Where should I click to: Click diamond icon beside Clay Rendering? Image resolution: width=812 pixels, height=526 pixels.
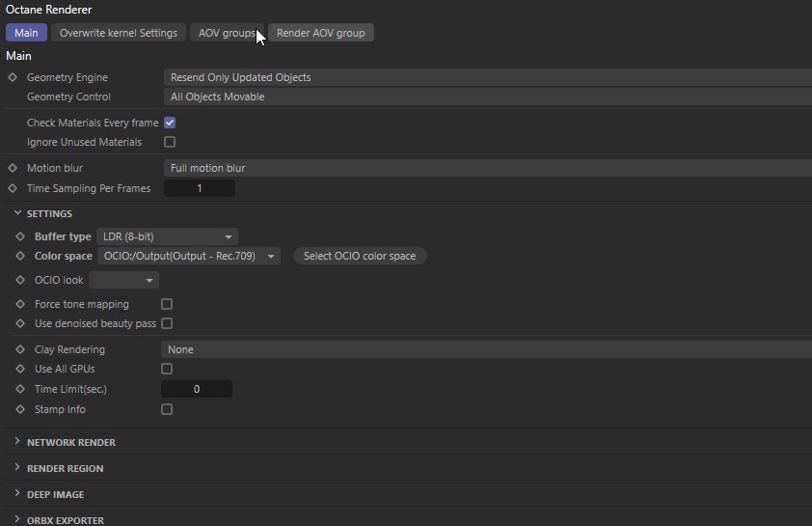pyautogui.click(x=20, y=349)
